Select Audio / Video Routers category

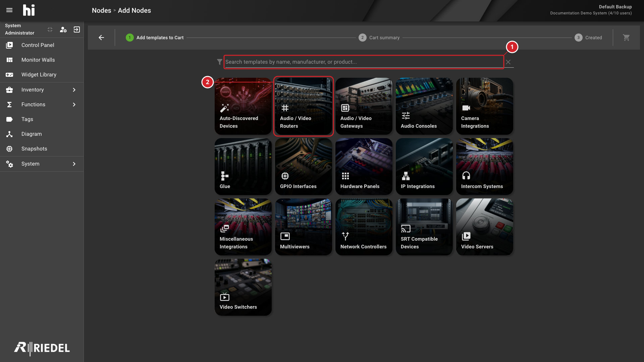pos(304,106)
